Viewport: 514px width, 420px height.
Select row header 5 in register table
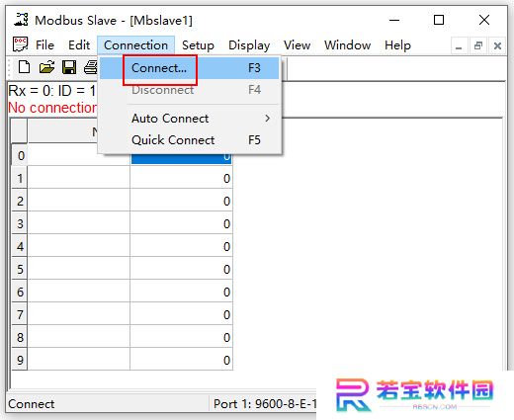click(20, 269)
